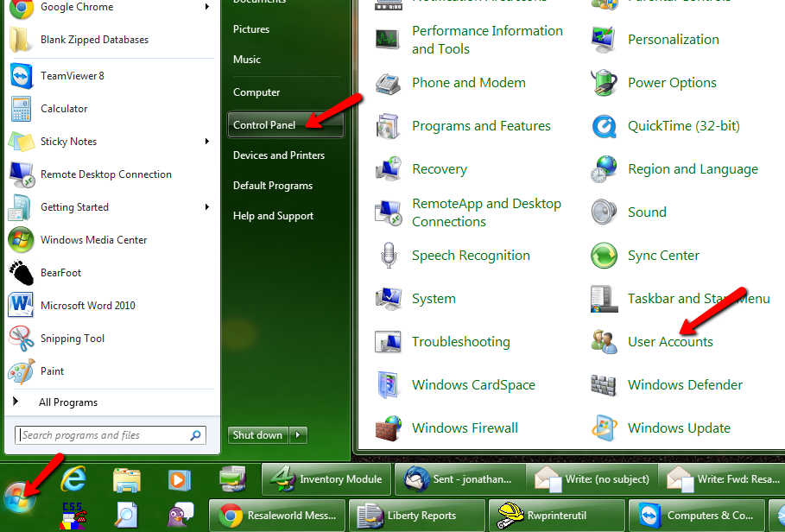Select Music in Start menu
This screenshot has width=785, height=532.
click(247, 60)
